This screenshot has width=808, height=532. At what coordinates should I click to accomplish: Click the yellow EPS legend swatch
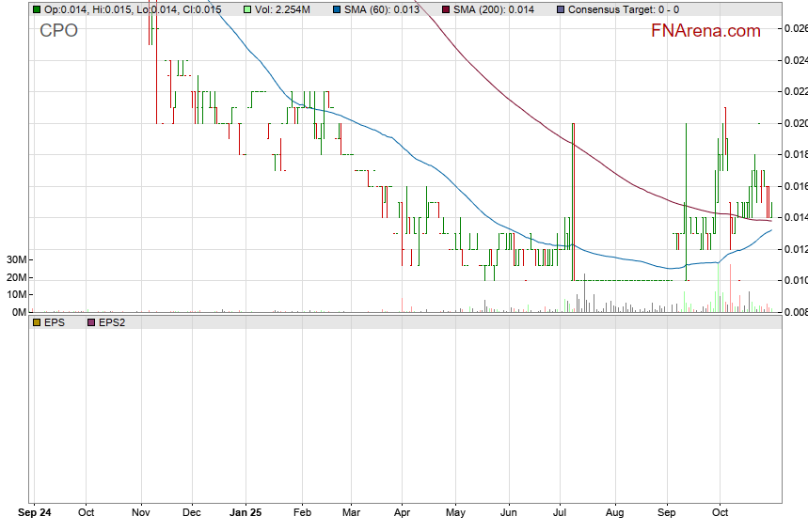[x=37, y=322]
